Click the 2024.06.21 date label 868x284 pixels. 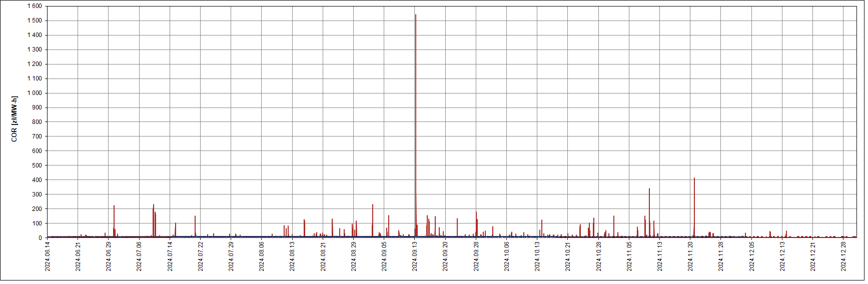[x=78, y=256]
